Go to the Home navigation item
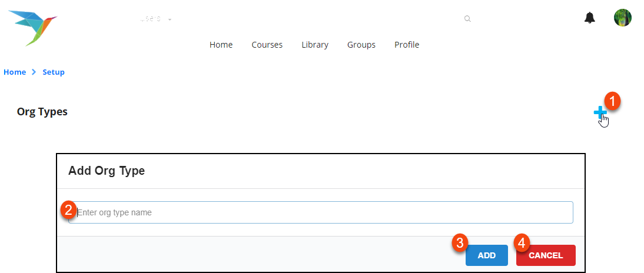Screen dimensions: 644x273 (221, 45)
